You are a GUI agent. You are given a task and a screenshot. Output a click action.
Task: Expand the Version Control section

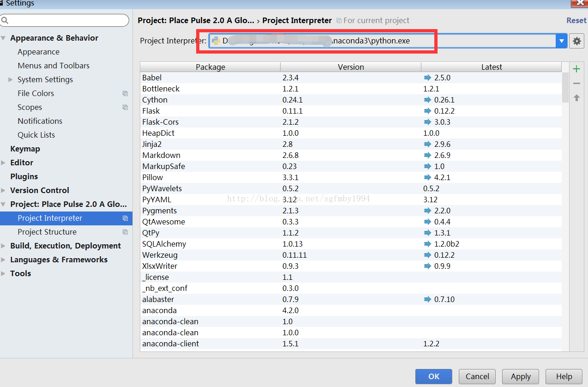click(4, 190)
